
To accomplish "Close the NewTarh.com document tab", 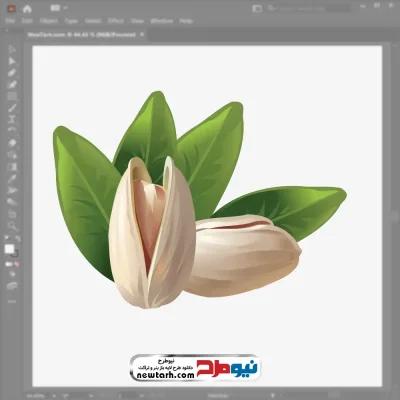I will [142, 34].
